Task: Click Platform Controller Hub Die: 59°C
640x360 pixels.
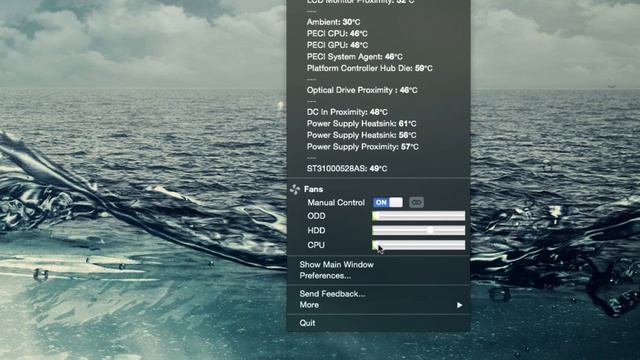Action: (369, 68)
